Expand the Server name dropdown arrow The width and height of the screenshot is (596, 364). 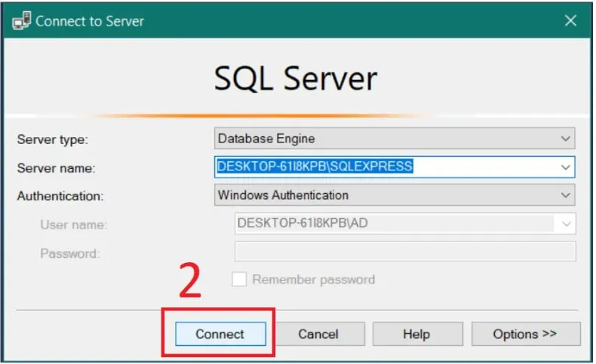(566, 167)
